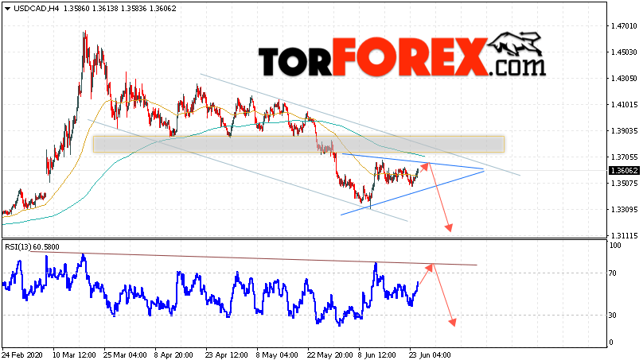Screen dimensions: 643x364
Task: Select the red downward forecast arrow on price chart
Action: [x=440, y=197]
